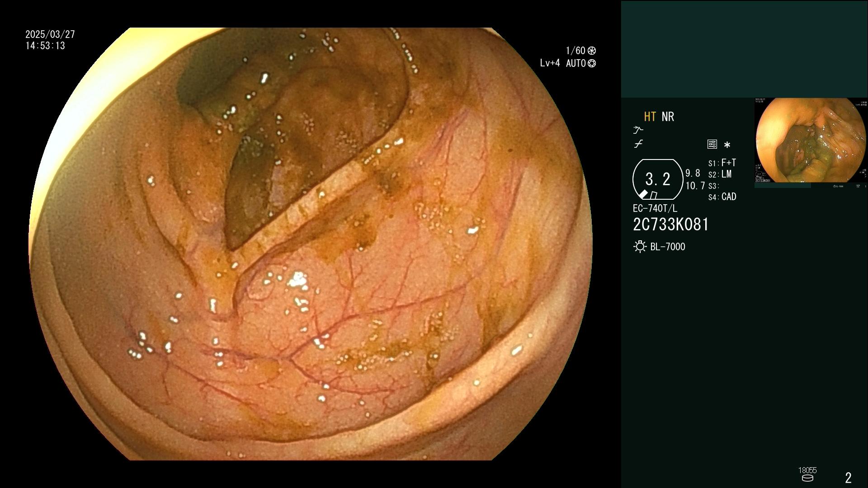This screenshot has height=488, width=868.
Task: Click the storage disk icon below 18055
Action: tap(807, 478)
